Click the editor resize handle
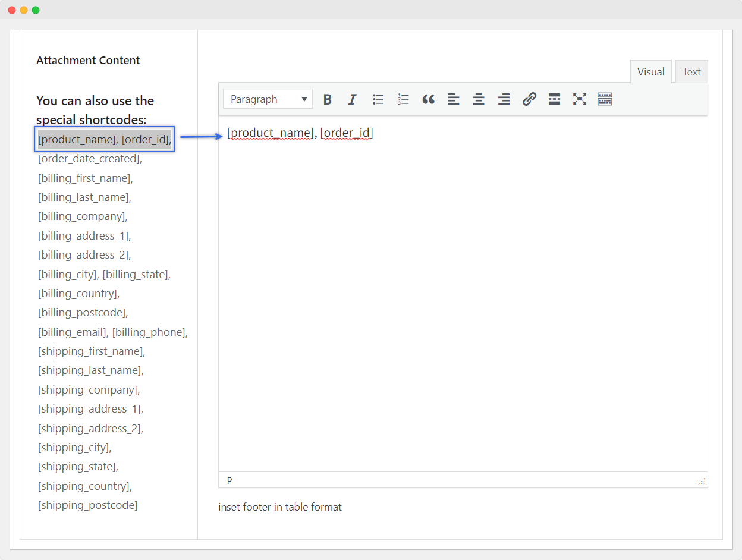742x560 pixels. click(x=702, y=482)
